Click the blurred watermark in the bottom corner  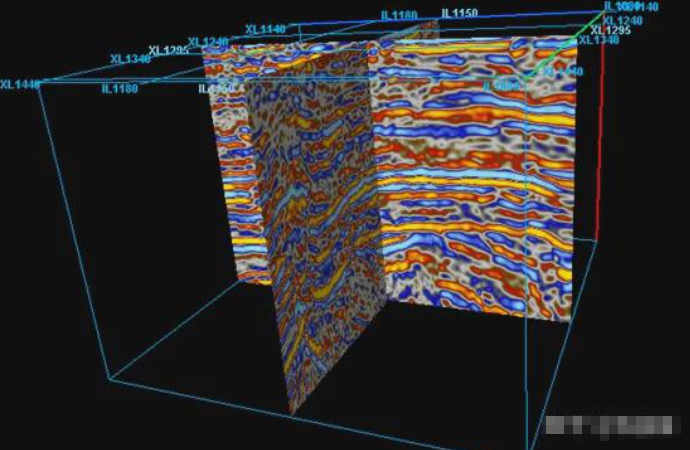point(611,425)
